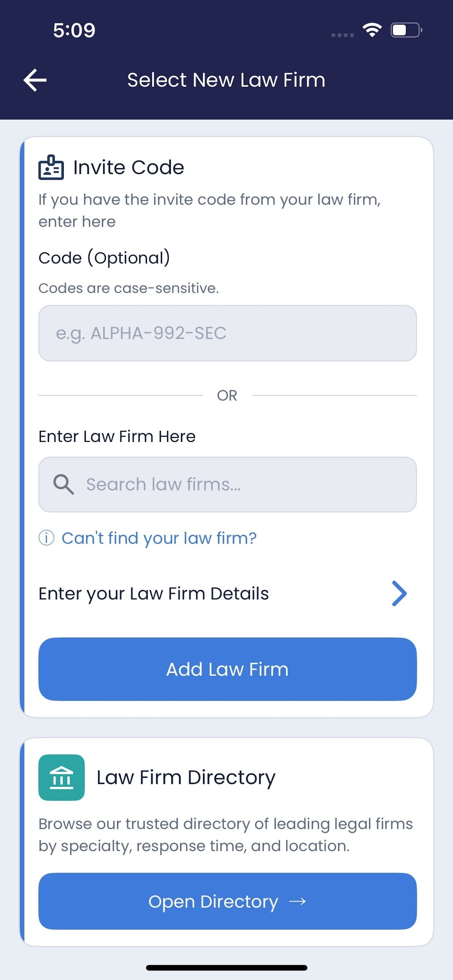Open Enter your Law Firm Details row

227,593
